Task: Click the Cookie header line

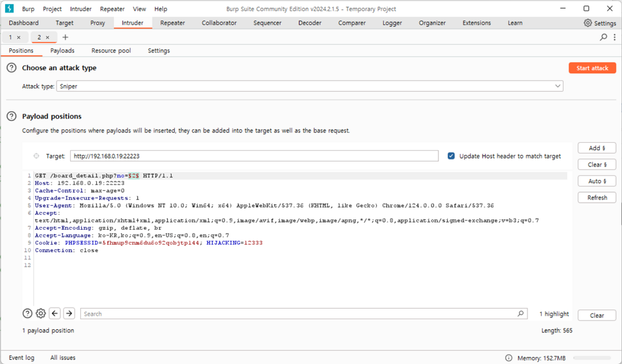Action: (x=149, y=243)
